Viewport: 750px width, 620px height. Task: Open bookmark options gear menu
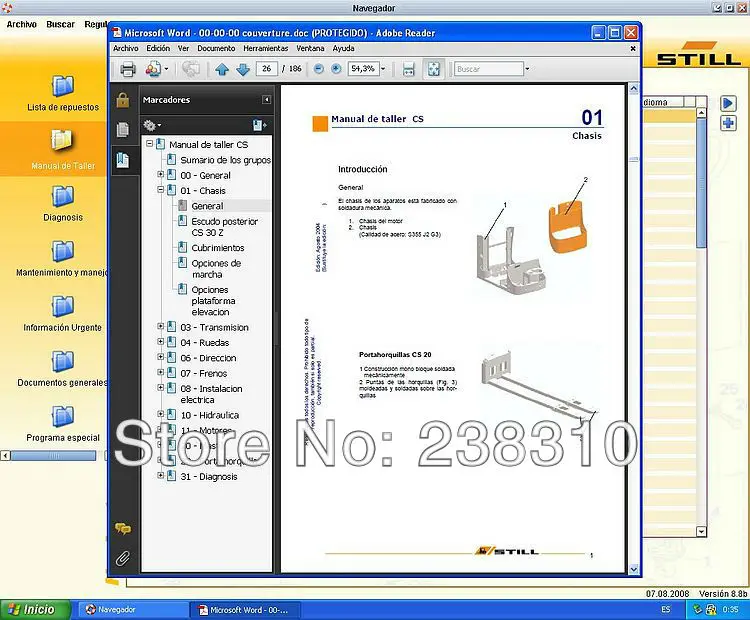(x=152, y=125)
